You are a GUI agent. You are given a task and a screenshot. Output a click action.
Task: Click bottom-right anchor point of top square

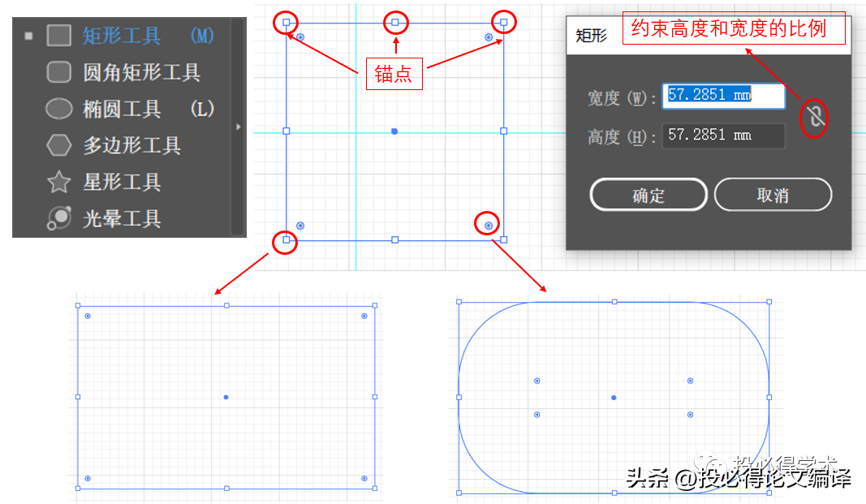click(504, 239)
